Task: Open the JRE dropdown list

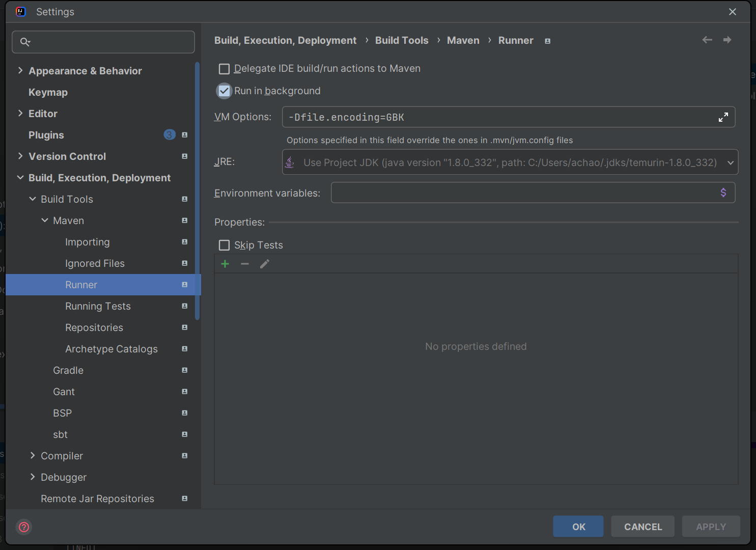Action: [x=730, y=162]
